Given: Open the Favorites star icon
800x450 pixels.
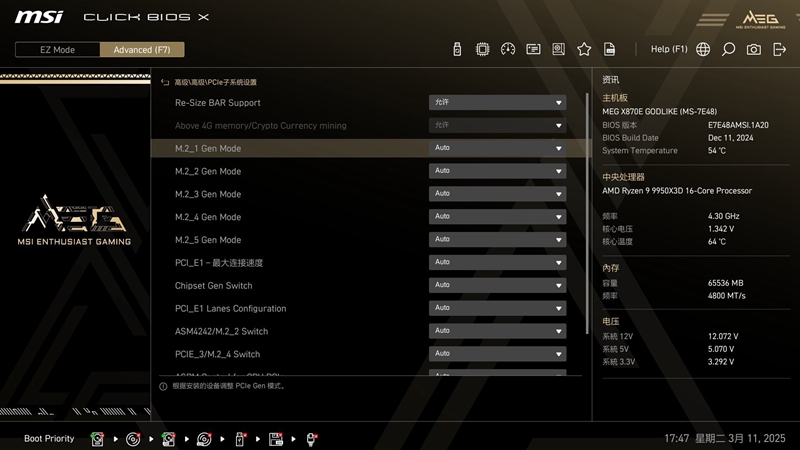Looking at the screenshot, I should pos(584,49).
